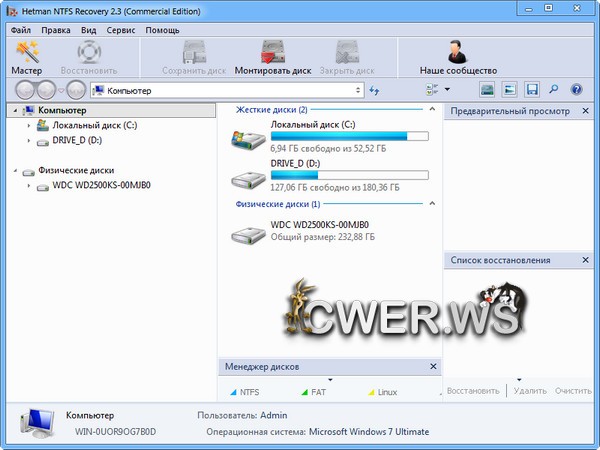Image resolution: width=600 pixels, height=450 pixels.
Task: Close the Менеджер дисков panel
Action: (x=432, y=367)
